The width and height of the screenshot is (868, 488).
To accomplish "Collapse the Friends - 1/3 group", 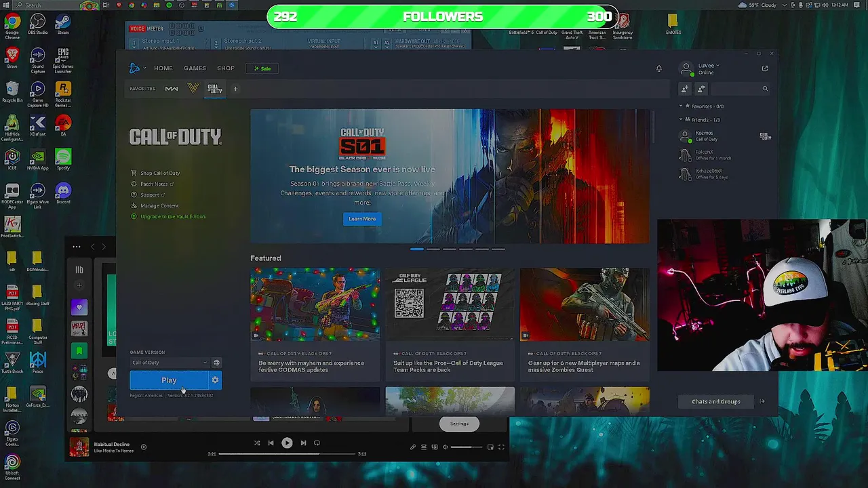I will 701,120.
